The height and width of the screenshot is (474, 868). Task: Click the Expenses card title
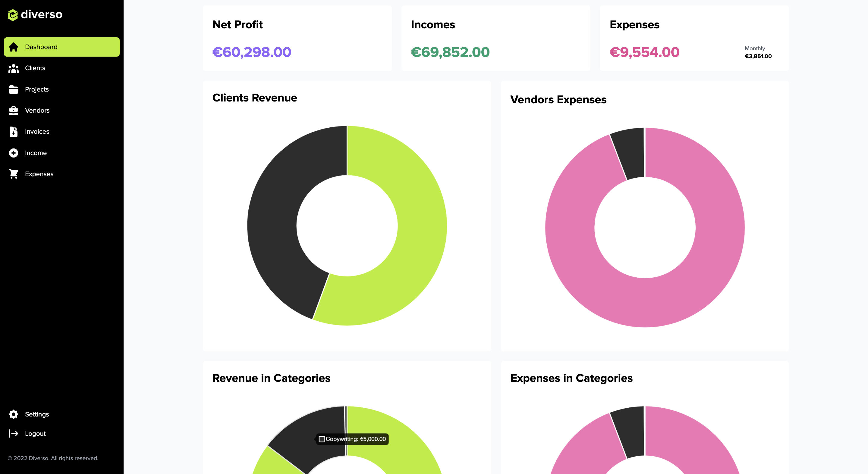coord(634,25)
